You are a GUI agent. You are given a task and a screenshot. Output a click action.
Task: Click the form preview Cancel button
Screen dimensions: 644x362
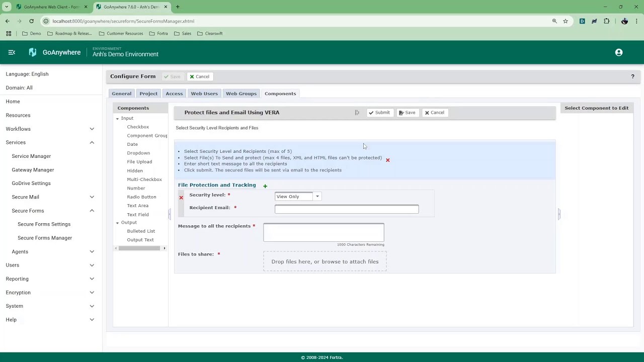[x=435, y=113]
